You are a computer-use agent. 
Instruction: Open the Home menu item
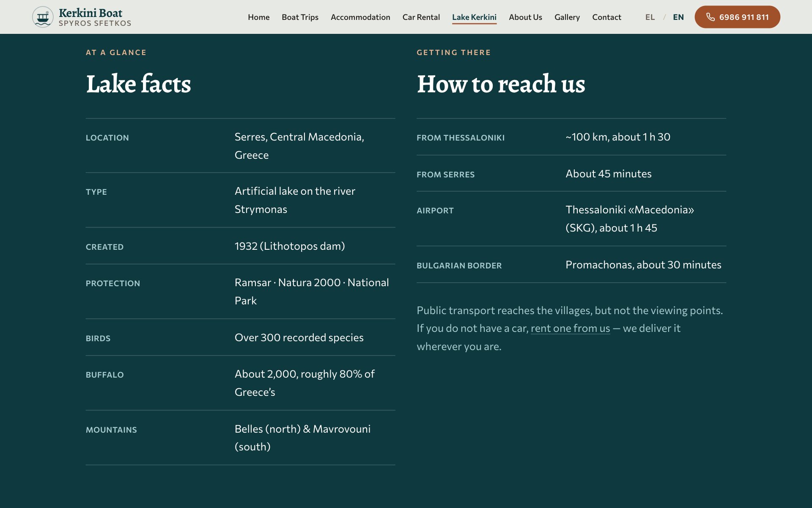point(259,17)
